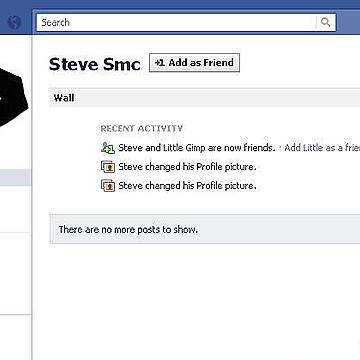Click the first profile picture change icon
The image size is (360, 360).
click(x=108, y=167)
